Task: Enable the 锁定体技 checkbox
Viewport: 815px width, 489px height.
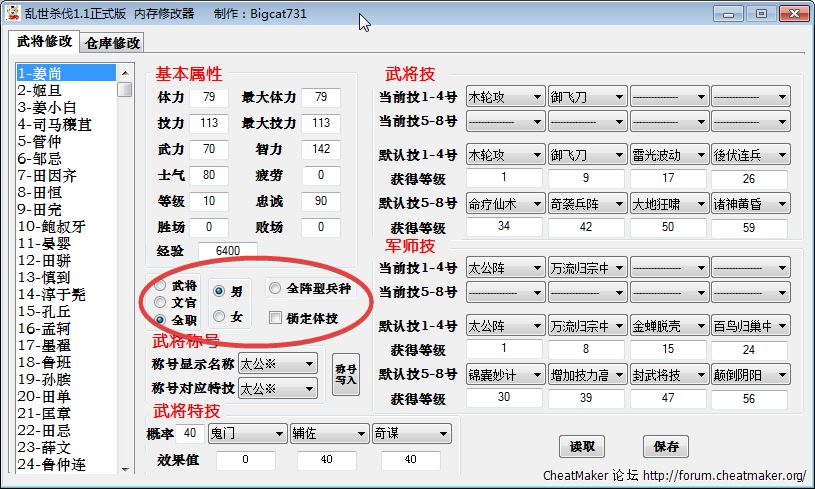Action: [276, 317]
